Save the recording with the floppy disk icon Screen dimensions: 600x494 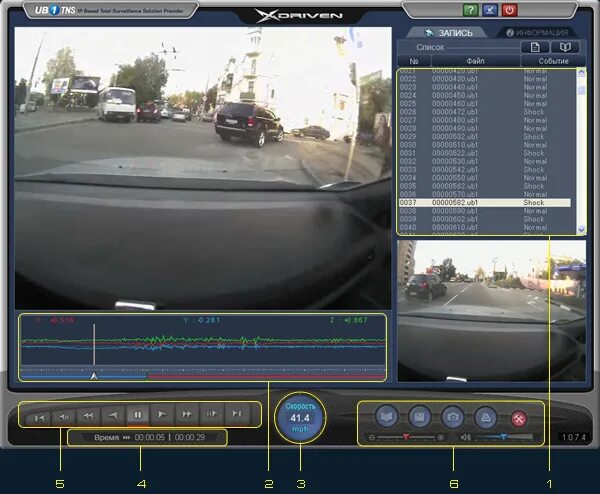click(x=419, y=417)
